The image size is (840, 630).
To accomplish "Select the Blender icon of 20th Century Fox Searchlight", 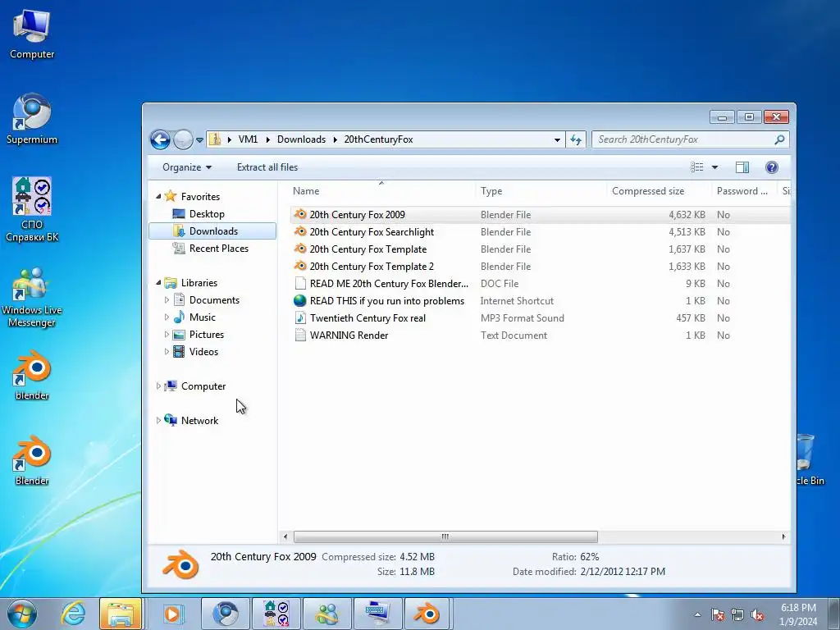I will click(x=300, y=231).
